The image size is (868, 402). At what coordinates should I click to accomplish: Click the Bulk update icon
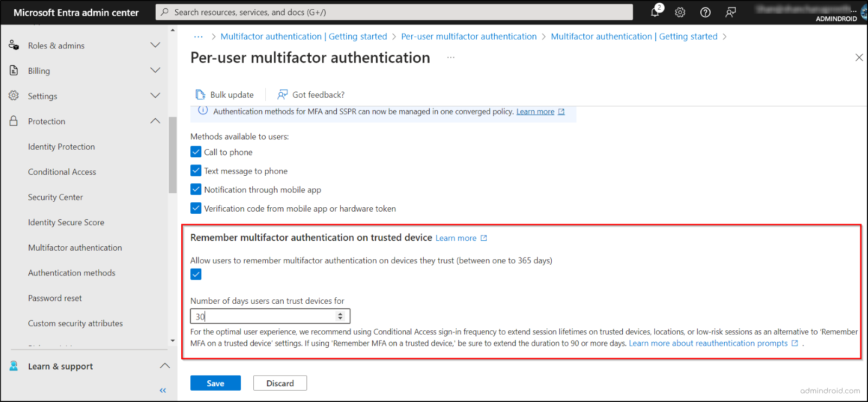tap(200, 94)
